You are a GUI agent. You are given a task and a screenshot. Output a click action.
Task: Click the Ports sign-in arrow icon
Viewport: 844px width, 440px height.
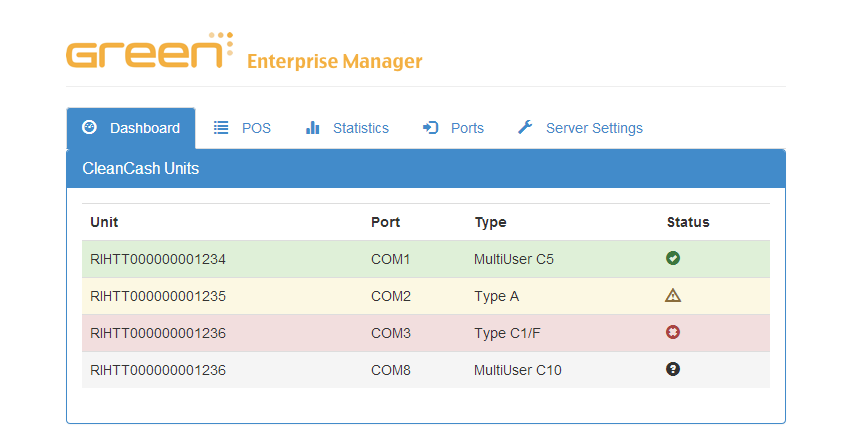click(431, 128)
